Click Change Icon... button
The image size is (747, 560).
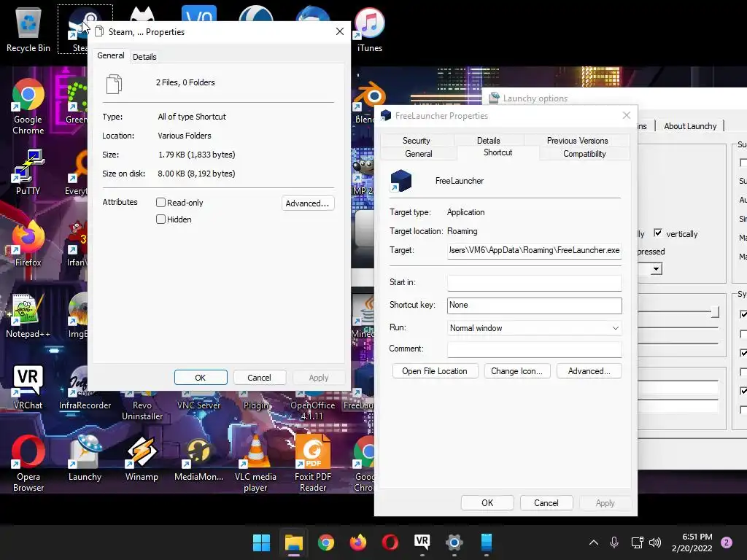(x=517, y=371)
